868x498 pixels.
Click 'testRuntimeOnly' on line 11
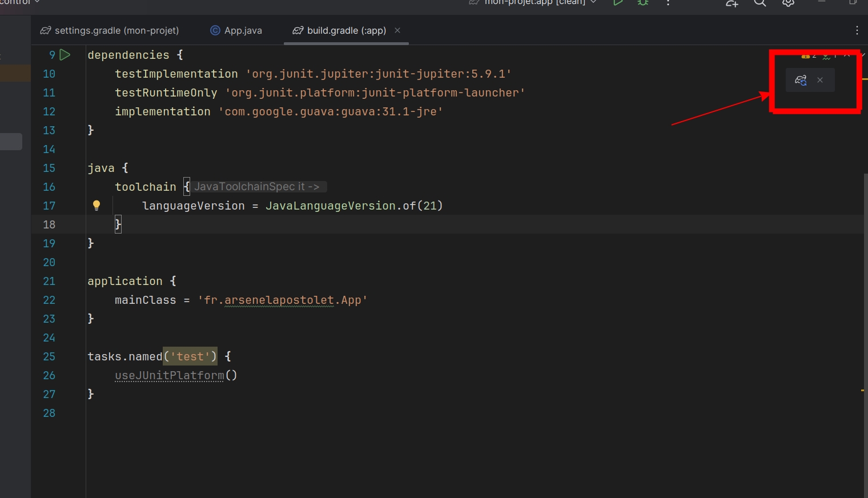(x=166, y=93)
